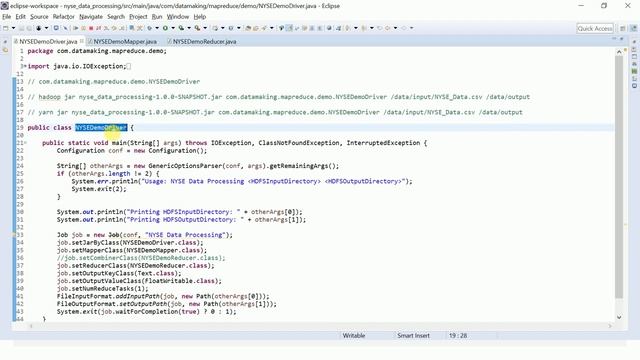This screenshot has height=360, width=640.
Task: Click the Save All toolbar icon
Action: (29, 28)
